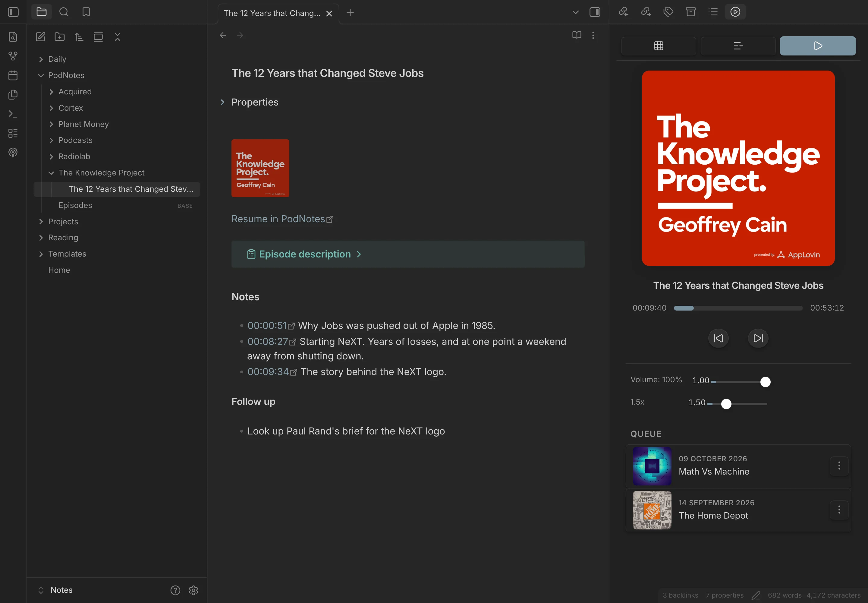Toggle the right sidebar
868x603 pixels.
pyautogui.click(x=595, y=12)
